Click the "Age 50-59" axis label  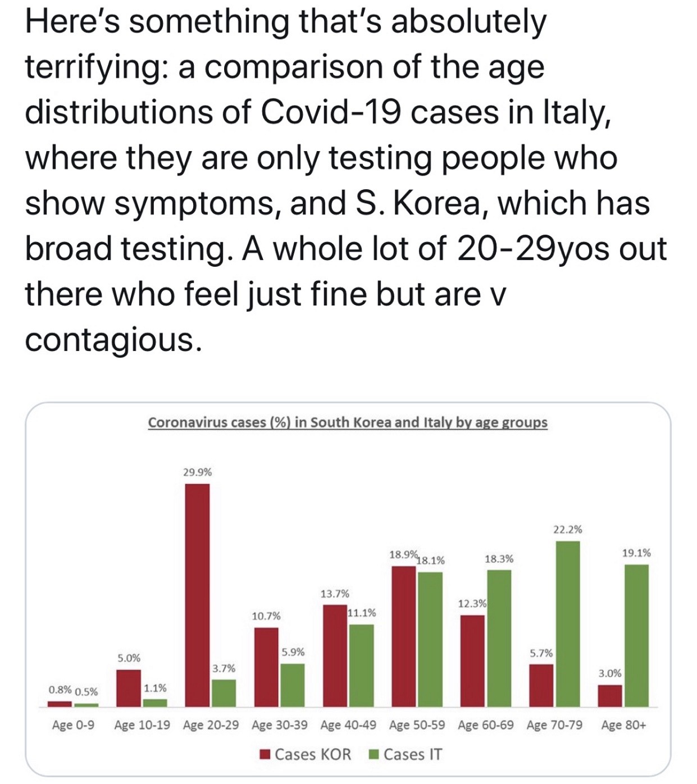[417, 725]
